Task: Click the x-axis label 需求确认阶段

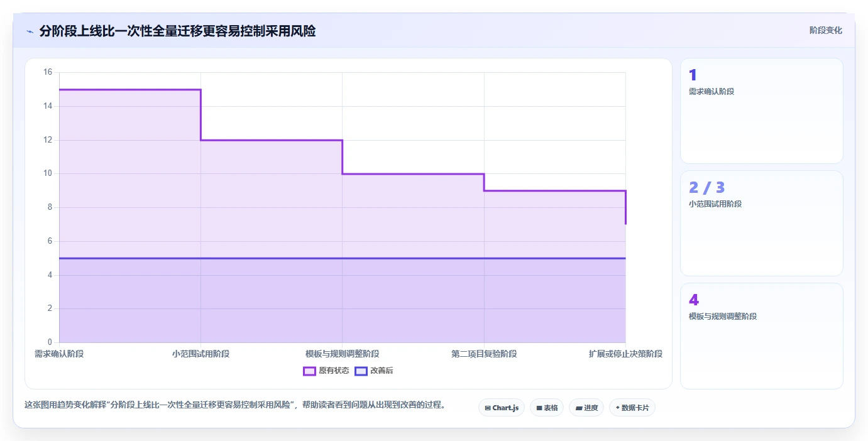Action: [x=59, y=354]
